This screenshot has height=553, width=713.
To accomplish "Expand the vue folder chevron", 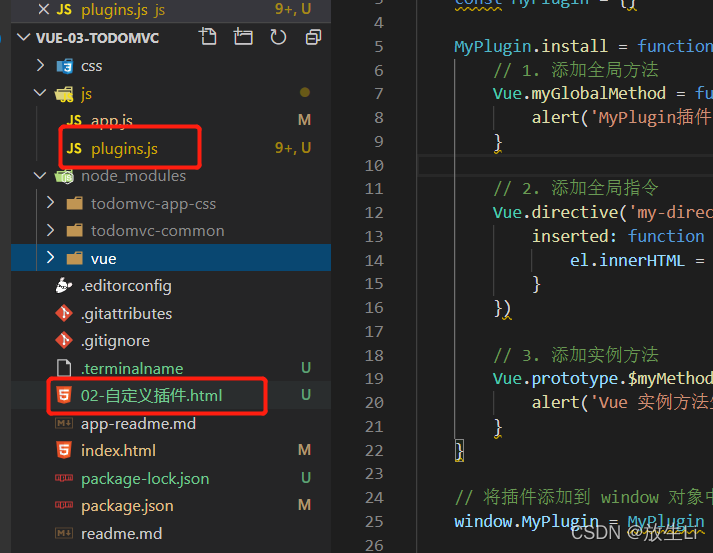I will (x=50, y=258).
